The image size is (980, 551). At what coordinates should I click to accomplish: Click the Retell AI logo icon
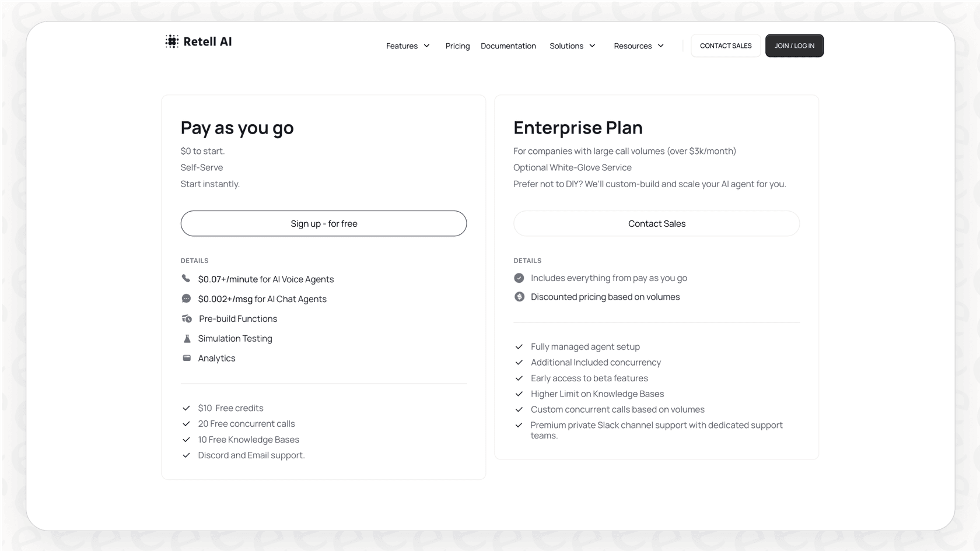[x=171, y=41]
